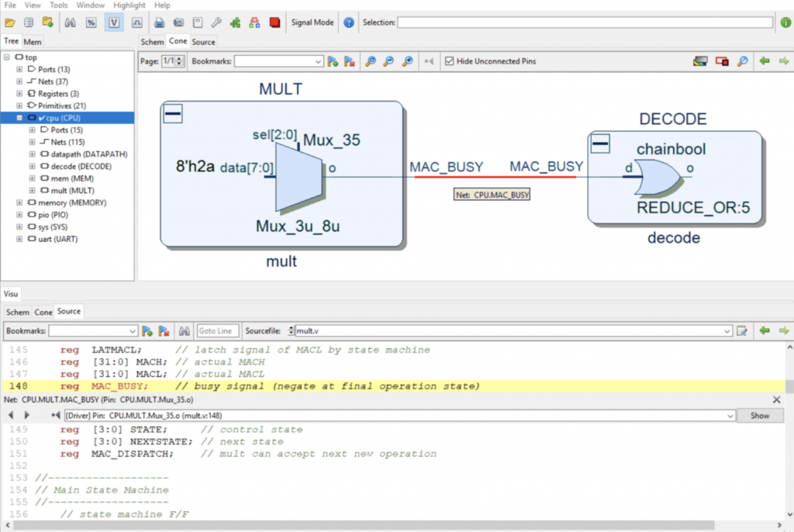Open Bookmarks dropdown in Cone view
Screen dimensions: 794x532
318,61
